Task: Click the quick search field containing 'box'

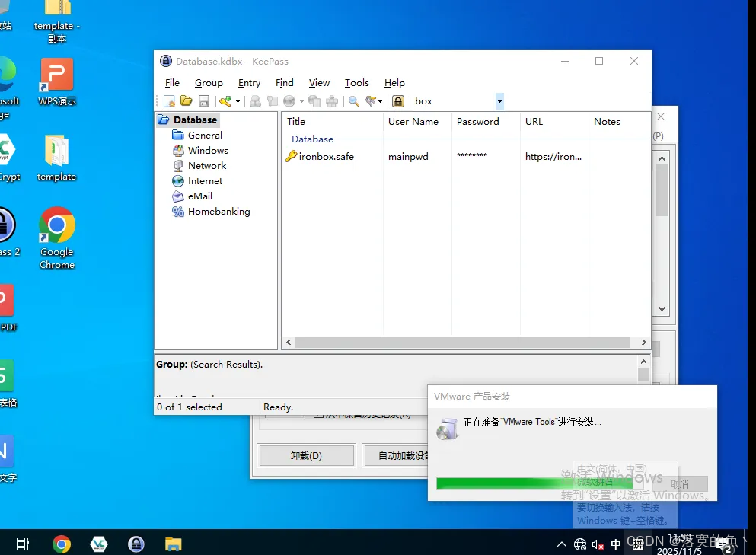Action: (x=454, y=101)
